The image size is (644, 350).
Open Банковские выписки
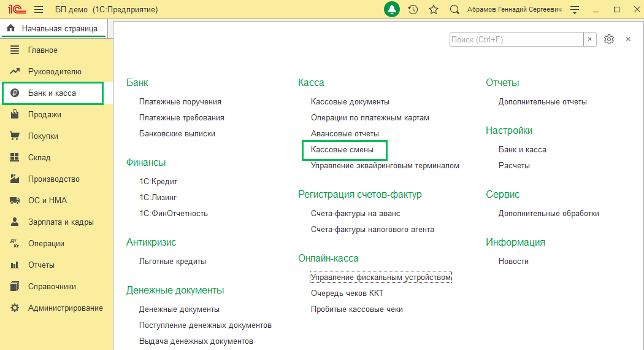pos(177,134)
